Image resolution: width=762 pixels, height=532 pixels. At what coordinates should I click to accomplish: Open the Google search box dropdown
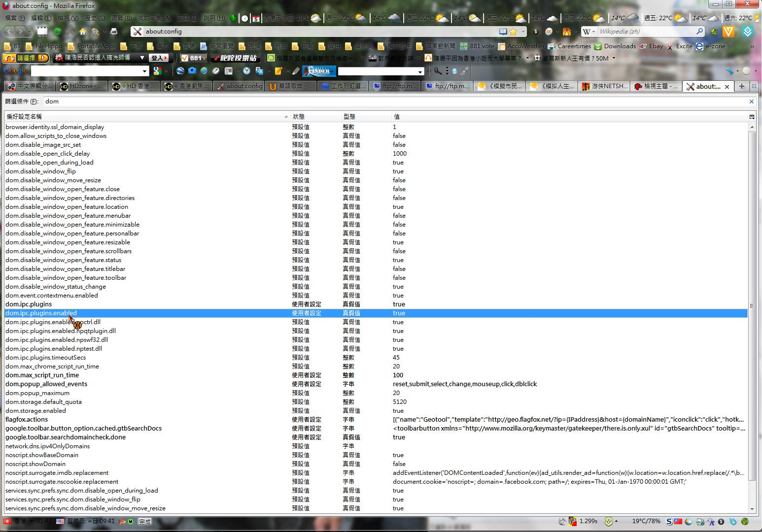(144, 71)
